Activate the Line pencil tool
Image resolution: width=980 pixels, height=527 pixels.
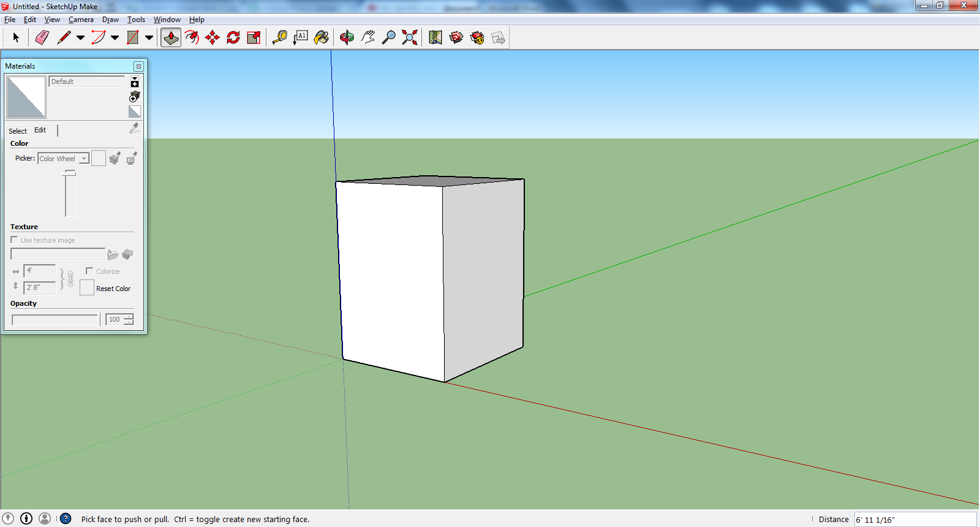64,37
